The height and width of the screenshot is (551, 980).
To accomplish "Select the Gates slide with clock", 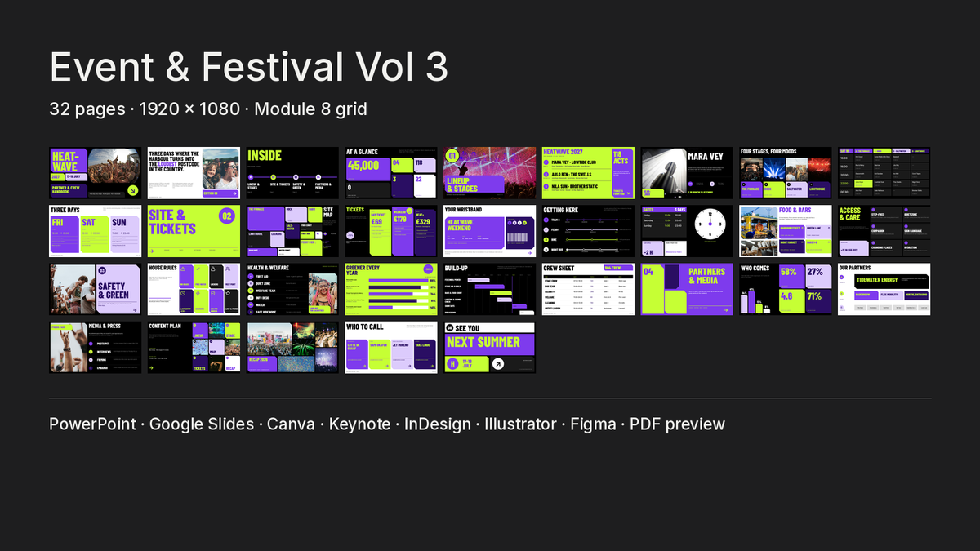I will (687, 231).
